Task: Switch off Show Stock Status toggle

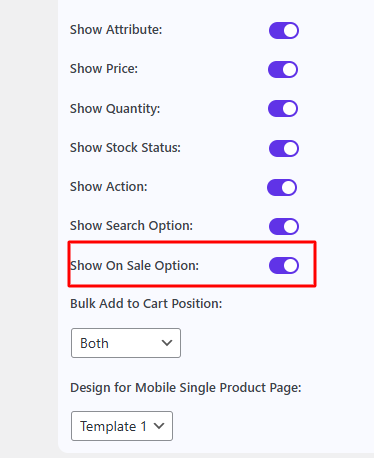Action: (284, 148)
